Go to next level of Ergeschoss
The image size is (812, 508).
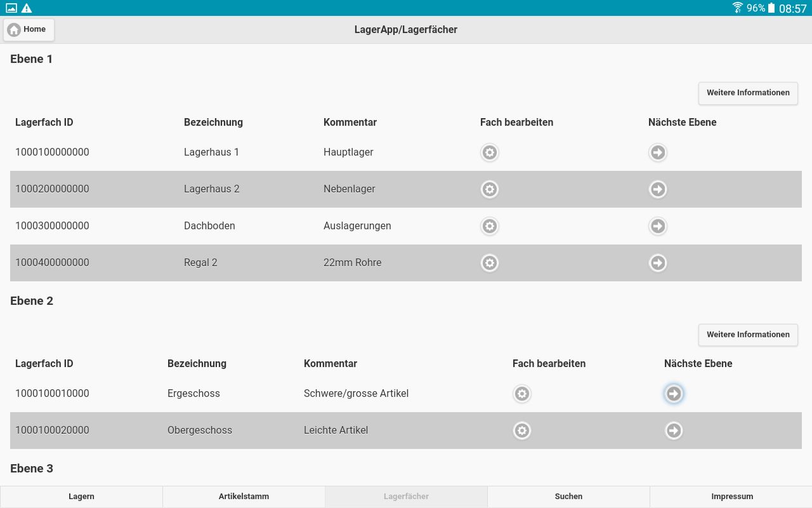[x=674, y=394]
